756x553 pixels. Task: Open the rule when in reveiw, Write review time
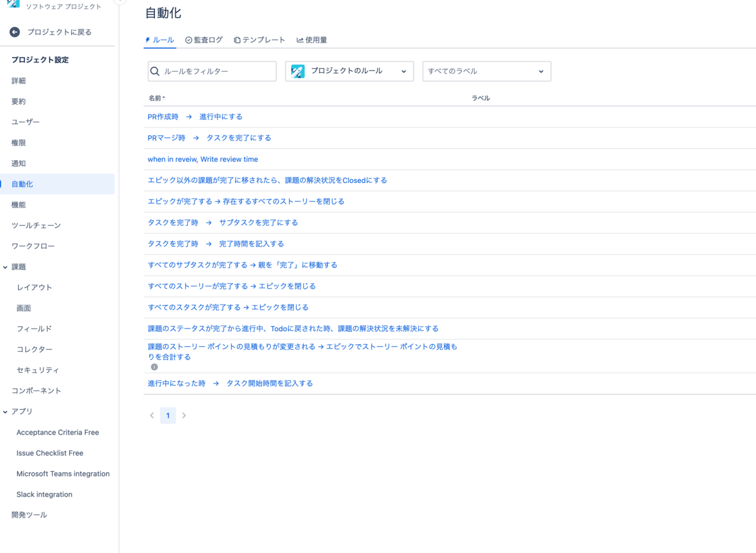202,159
